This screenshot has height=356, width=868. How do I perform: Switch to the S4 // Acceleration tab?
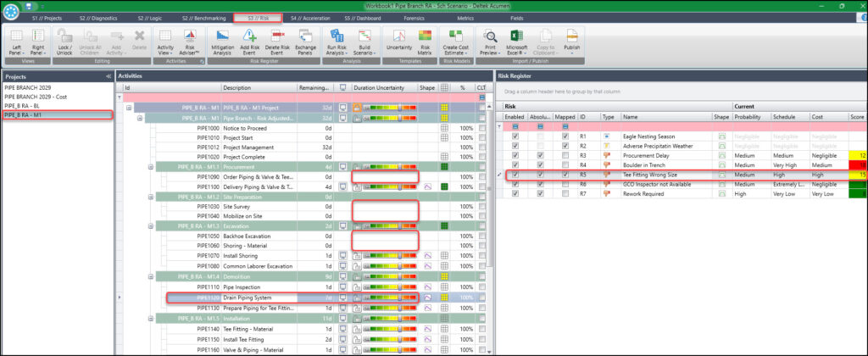[310, 19]
